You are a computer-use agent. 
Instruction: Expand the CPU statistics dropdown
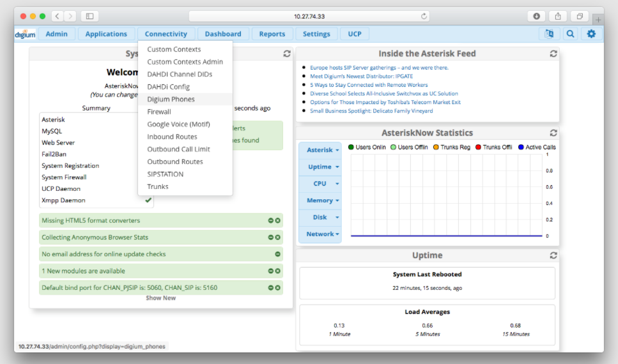click(320, 184)
